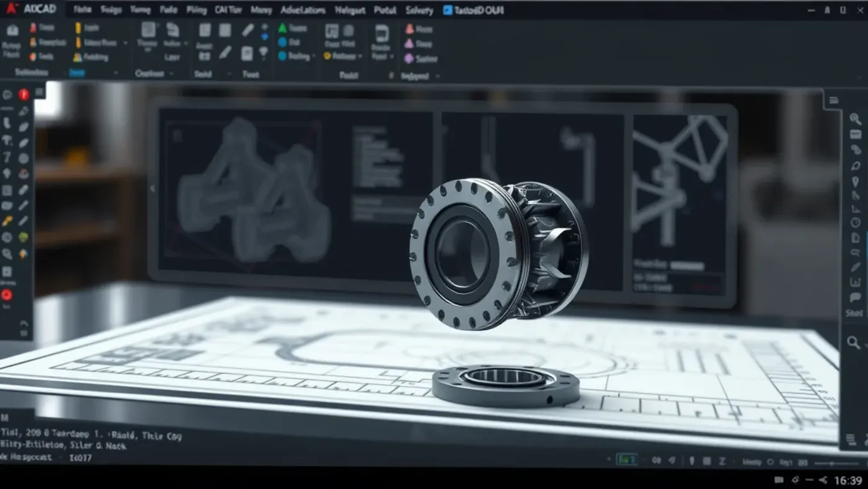Select the orange pencil tool in the left toolbar
Screen dimensions: 868x489
[7, 221]
